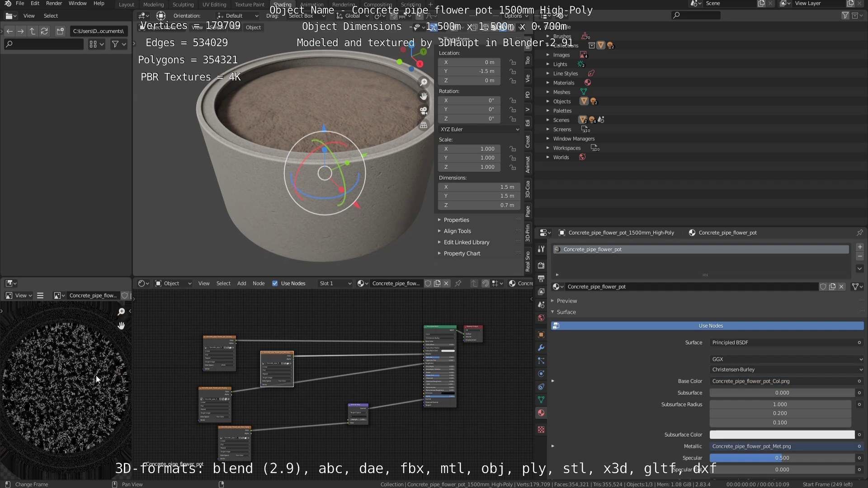The image size is (868, 488).
Task: Go to parent directory in file browser
Action: point(33,31)
